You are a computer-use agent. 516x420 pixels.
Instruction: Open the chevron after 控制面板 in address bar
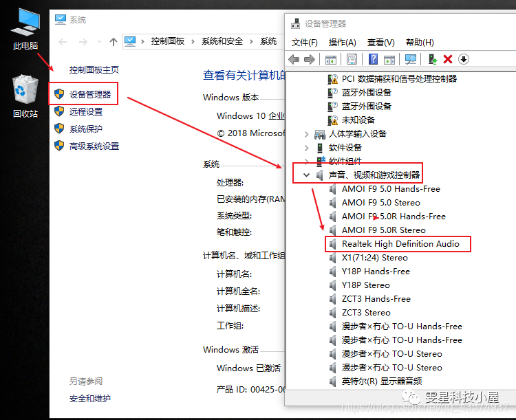(x=193, y=41)
